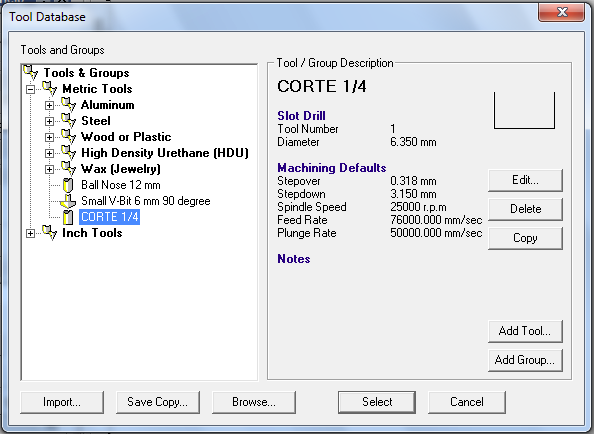Screen dimensions: 594x434
Task: Expand the High Density Urethane (HDU) group
Action: click(49, 153)
